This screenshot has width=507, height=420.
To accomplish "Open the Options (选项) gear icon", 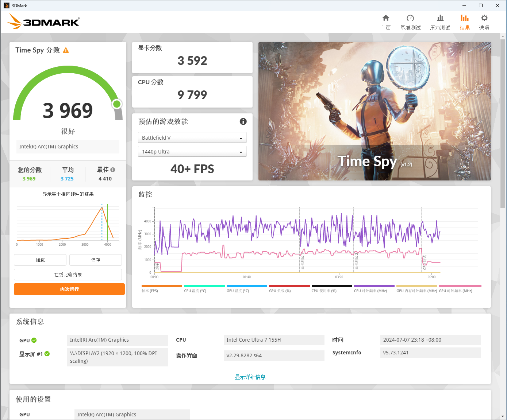I will tap(484, 18).
